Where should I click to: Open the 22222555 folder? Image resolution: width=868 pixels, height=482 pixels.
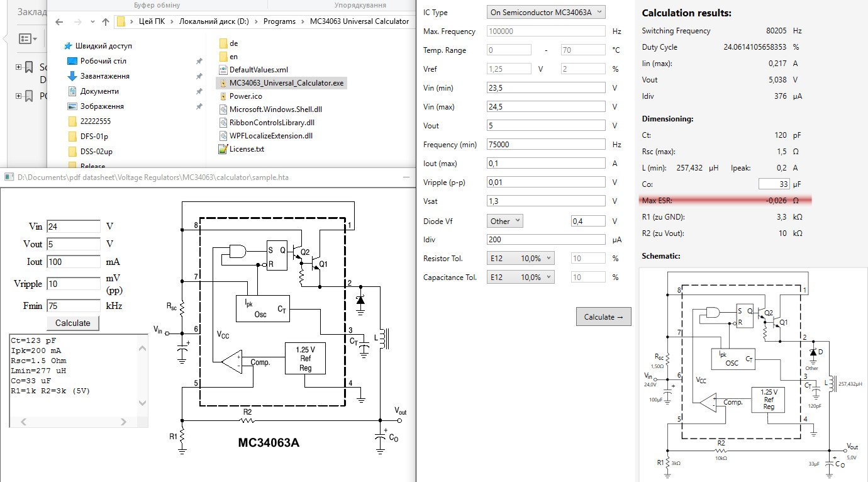[96, 121]
